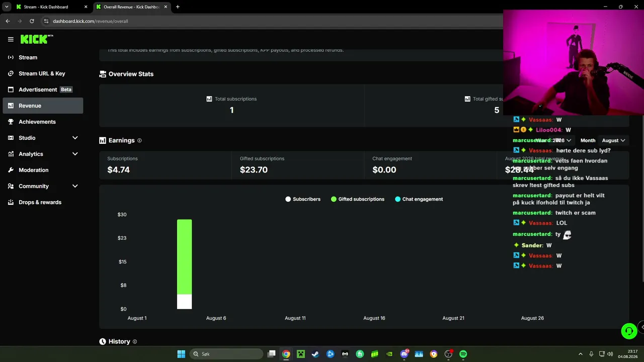Click the Advertisement icon in sidebar

pyautogui.click(x=11, y=89)
